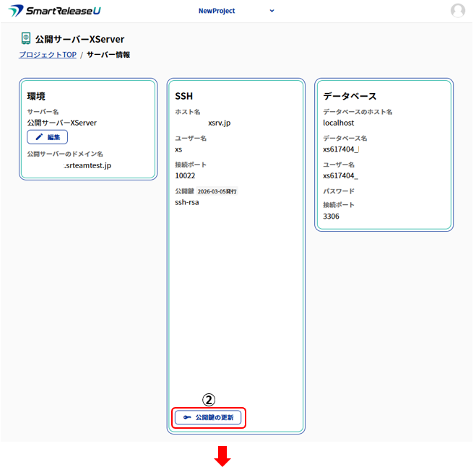
Task: Go to プロジェクトTOP breadcrumb link
Action: pos(48,55)
